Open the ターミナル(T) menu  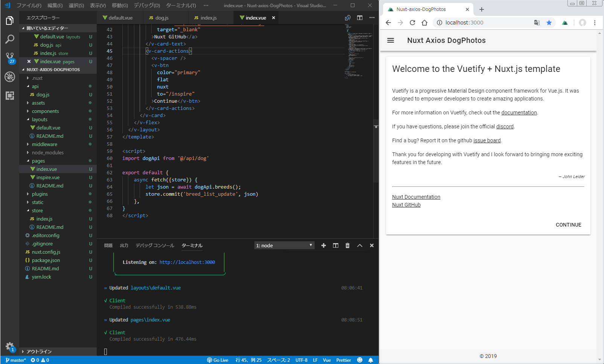pyautogui.click(x=181, y=5)
